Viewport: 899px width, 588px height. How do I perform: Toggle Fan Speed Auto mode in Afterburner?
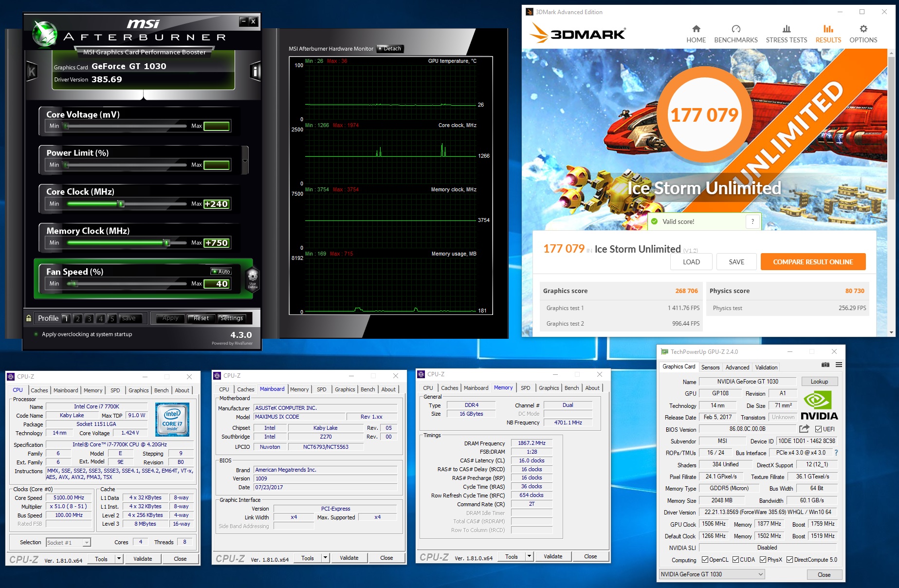pos(221,272)
